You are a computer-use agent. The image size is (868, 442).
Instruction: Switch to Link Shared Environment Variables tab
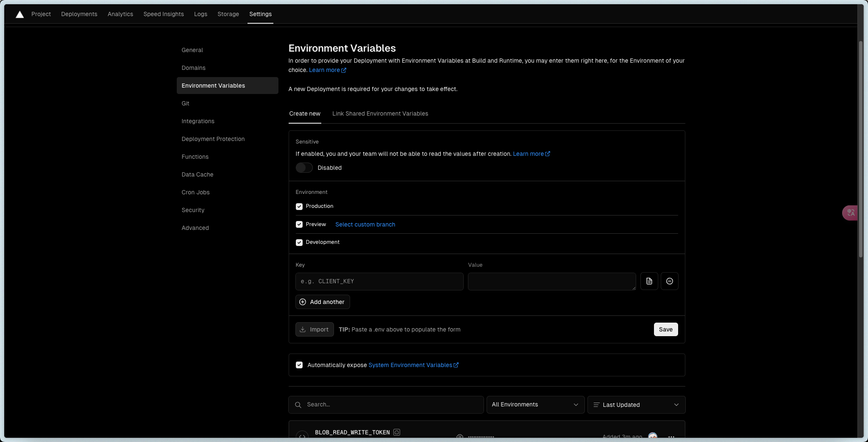(380, 113)
